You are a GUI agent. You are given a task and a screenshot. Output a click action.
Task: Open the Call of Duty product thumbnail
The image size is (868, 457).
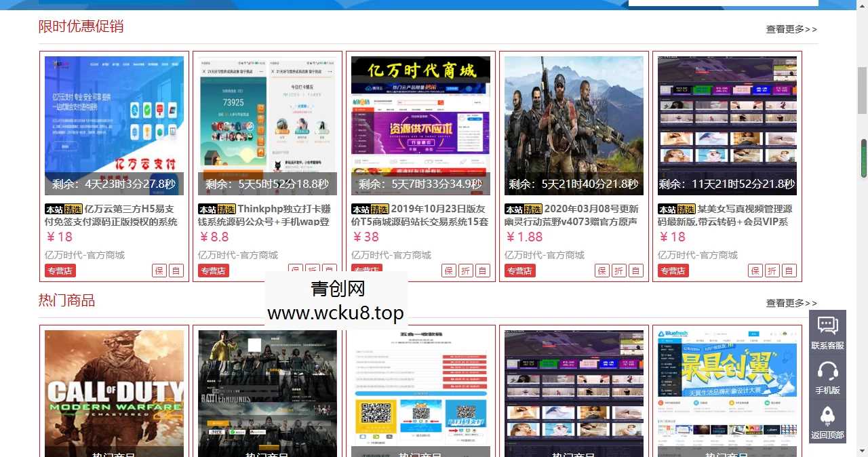tap(114, 393)
